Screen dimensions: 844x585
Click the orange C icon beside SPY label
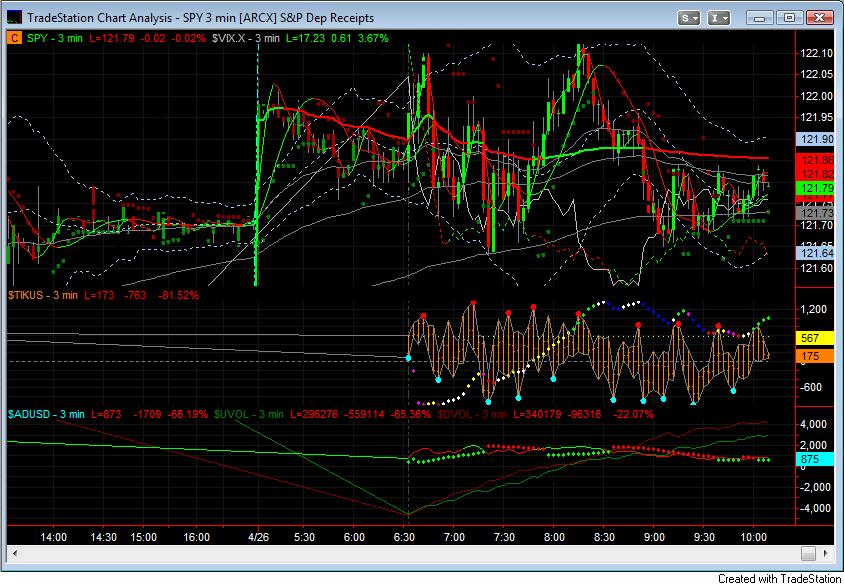pos(15,38)
